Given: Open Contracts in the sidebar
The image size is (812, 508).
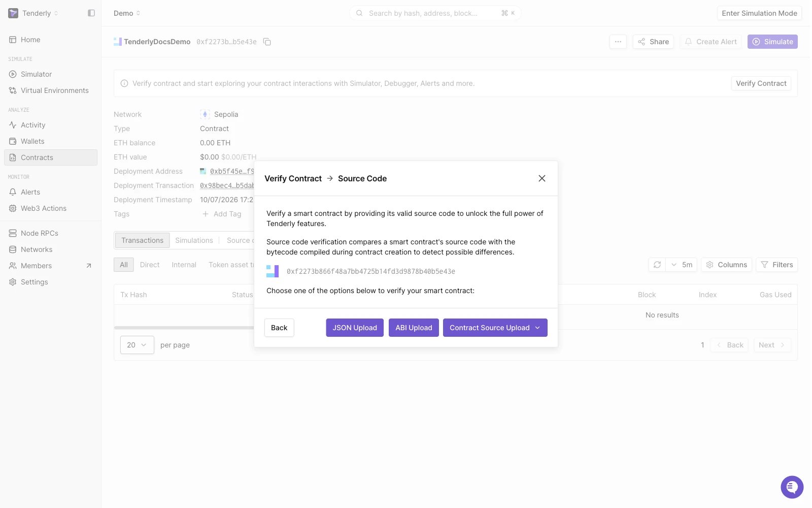Looking at the screenshot, I should 51,157.
